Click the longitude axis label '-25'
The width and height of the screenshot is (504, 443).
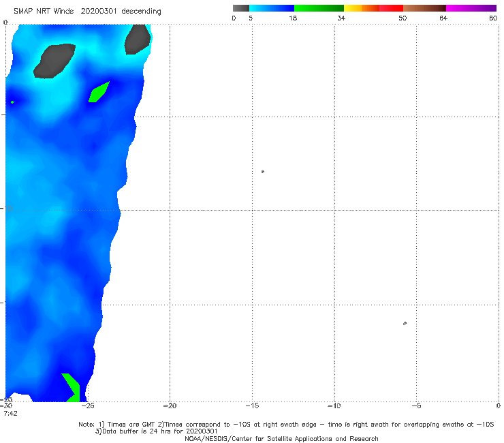pyautogui.click(x=88, y=406)
